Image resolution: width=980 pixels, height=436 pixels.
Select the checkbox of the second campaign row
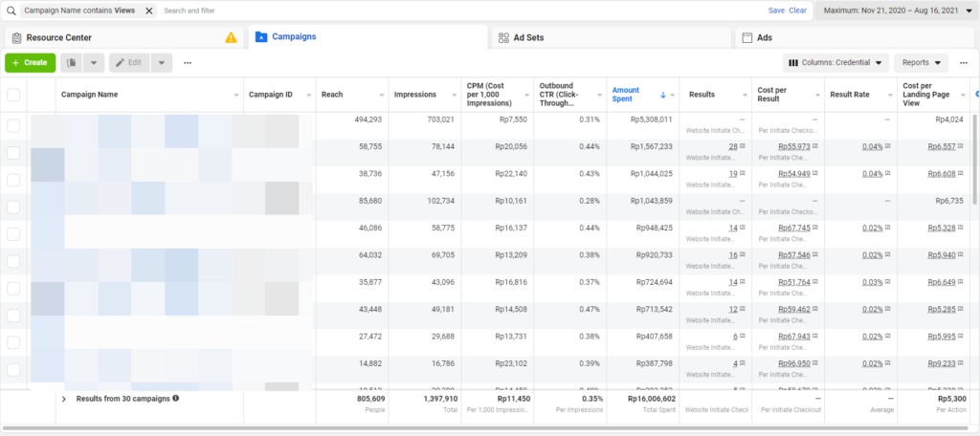coord(13,153)
